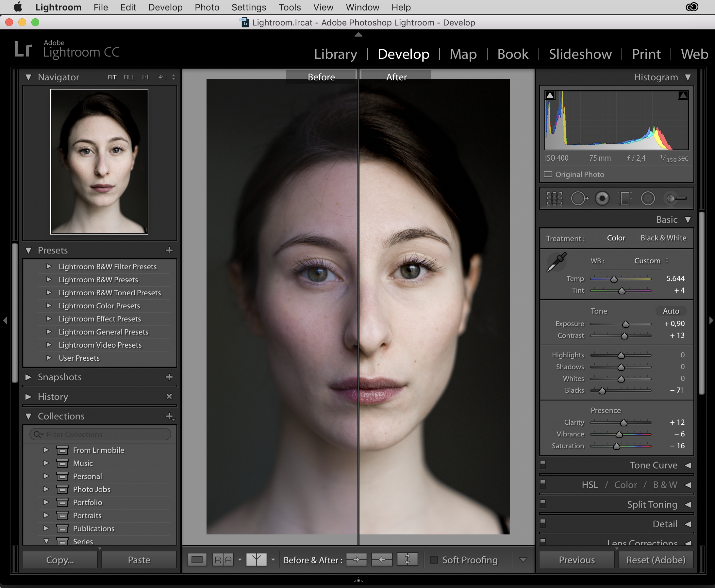The height and width of the screenshot is (588, 715).
Task: Activate the Graduated Filter tool
Action: [626, 198]
